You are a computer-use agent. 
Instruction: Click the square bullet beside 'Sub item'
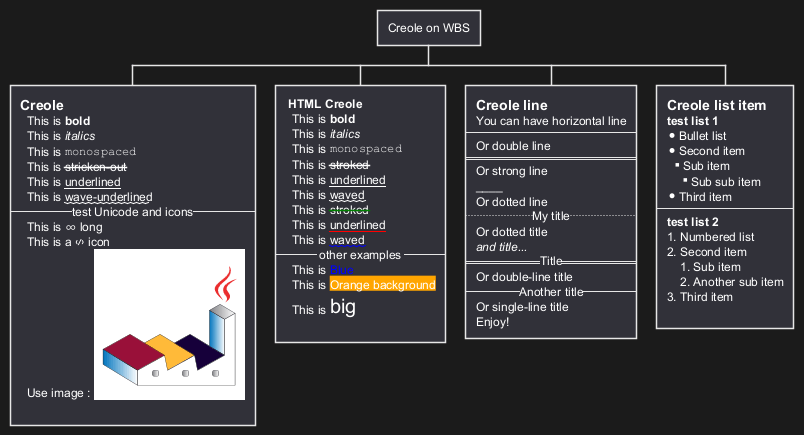tap(677, 165)
